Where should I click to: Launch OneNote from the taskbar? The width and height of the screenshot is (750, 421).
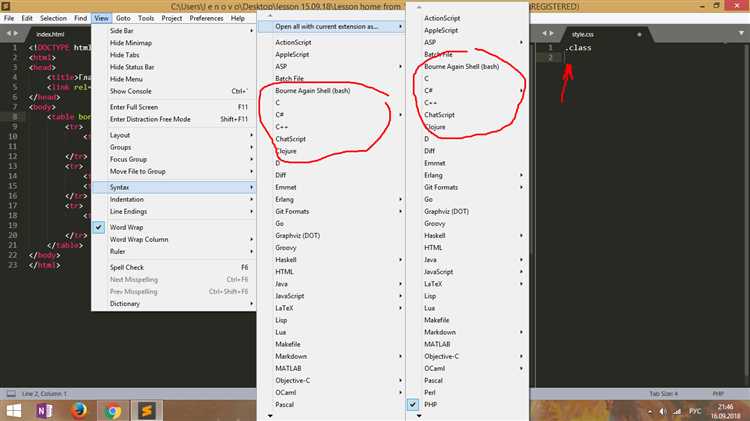click(44, 410)
